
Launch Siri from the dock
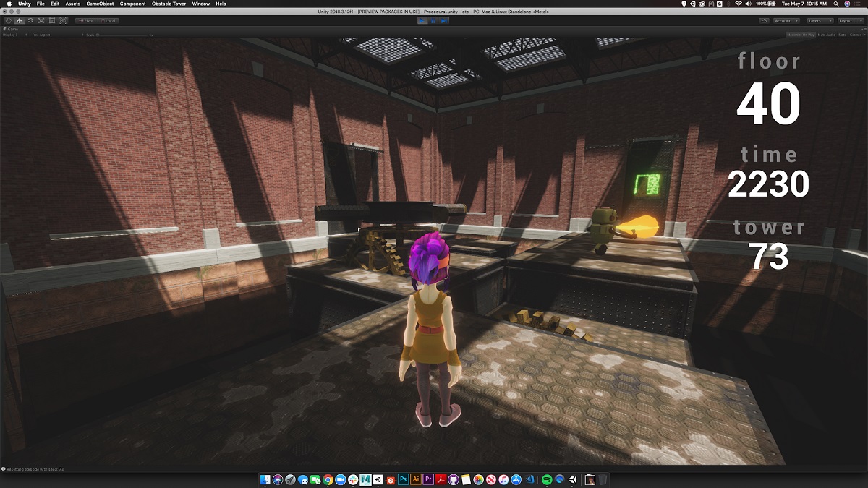278,479
